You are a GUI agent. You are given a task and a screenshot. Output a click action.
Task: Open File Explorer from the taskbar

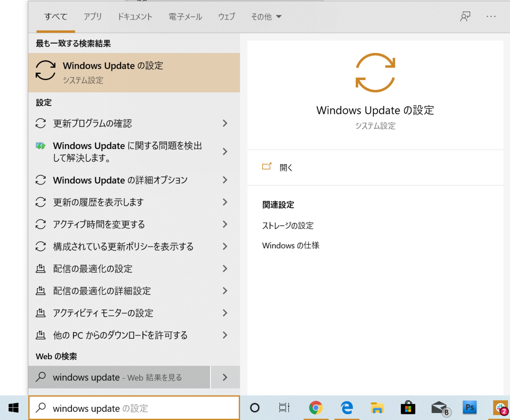click(x=377, y=408)
